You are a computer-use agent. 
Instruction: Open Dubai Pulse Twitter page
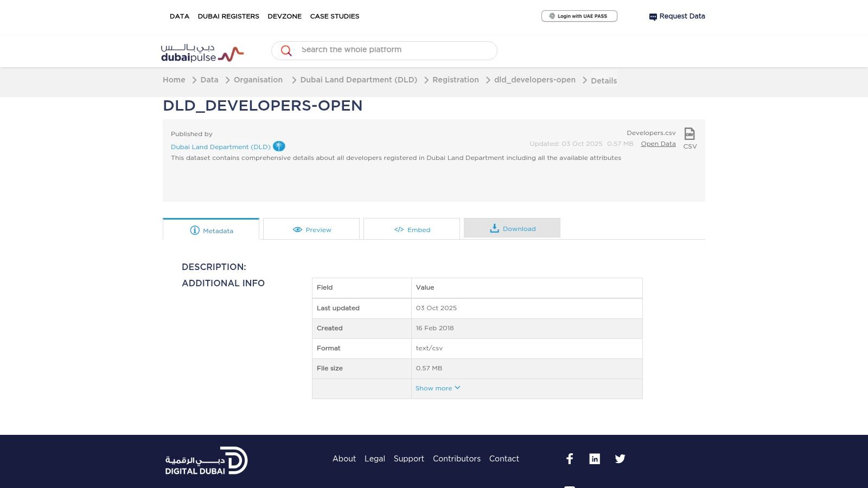pyautogui.click(x=620, y=459)
